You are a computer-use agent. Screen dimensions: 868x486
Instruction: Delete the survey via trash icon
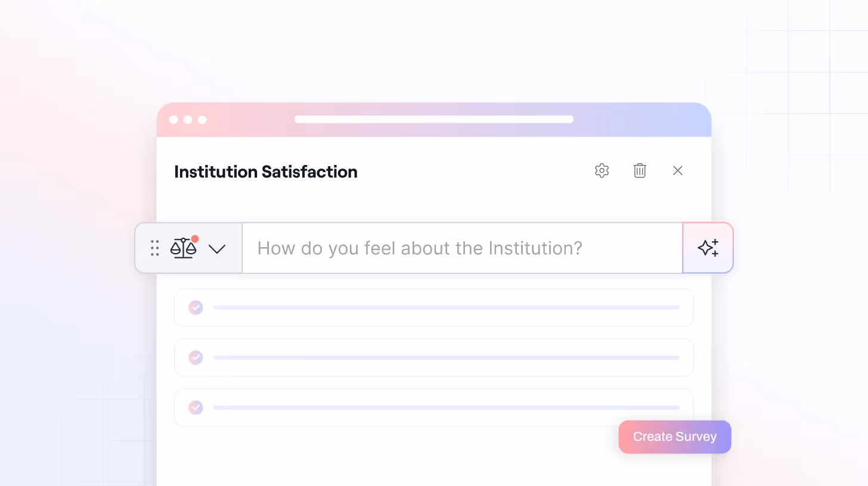tap(640, 170)
